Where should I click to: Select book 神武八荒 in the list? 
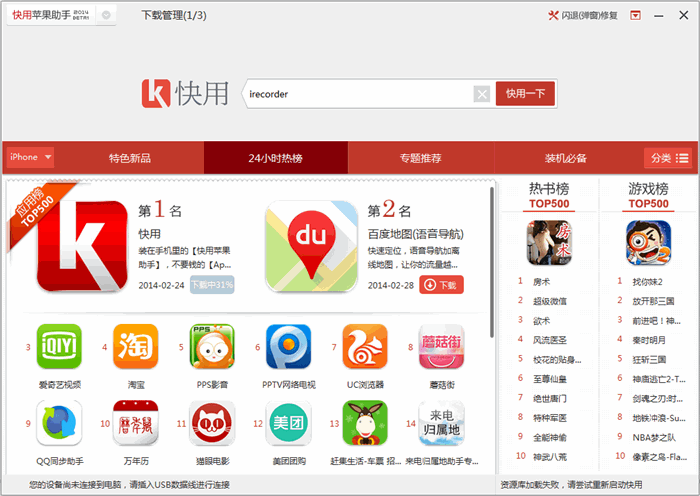coord(550,457)
